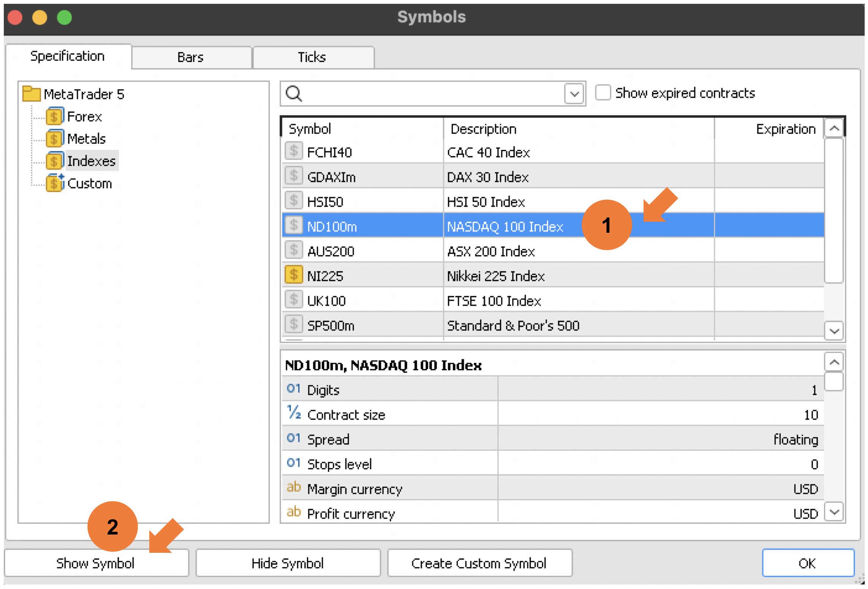Select the NASDAQ 100 Index description
Screen dimensions: 868x589
pyautogui.click(x=505, y=227)
